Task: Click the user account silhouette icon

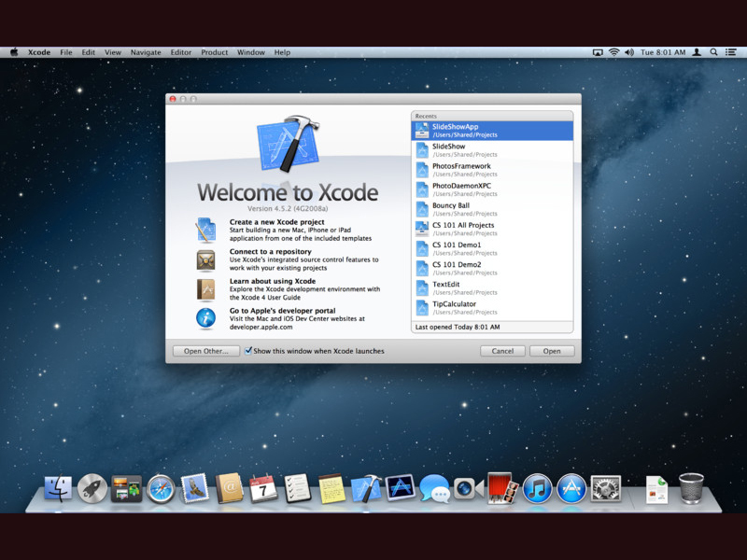Action: click(x=697, y=52)
